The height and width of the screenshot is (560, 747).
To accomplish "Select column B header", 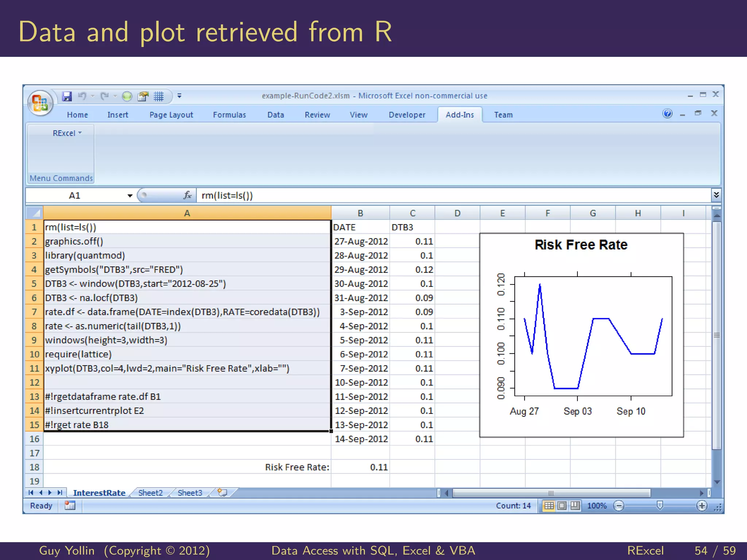I will pyautogui.click(x=360, y=213).
